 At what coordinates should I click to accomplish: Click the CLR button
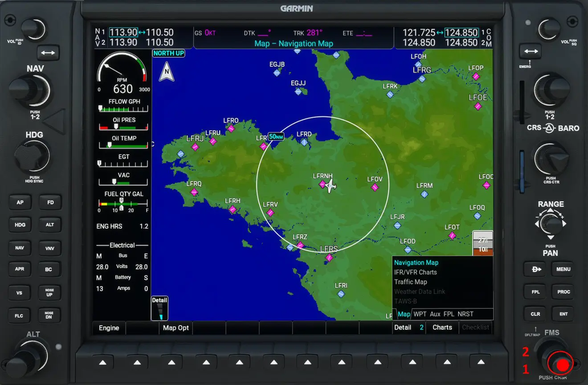tap(535, 314)
